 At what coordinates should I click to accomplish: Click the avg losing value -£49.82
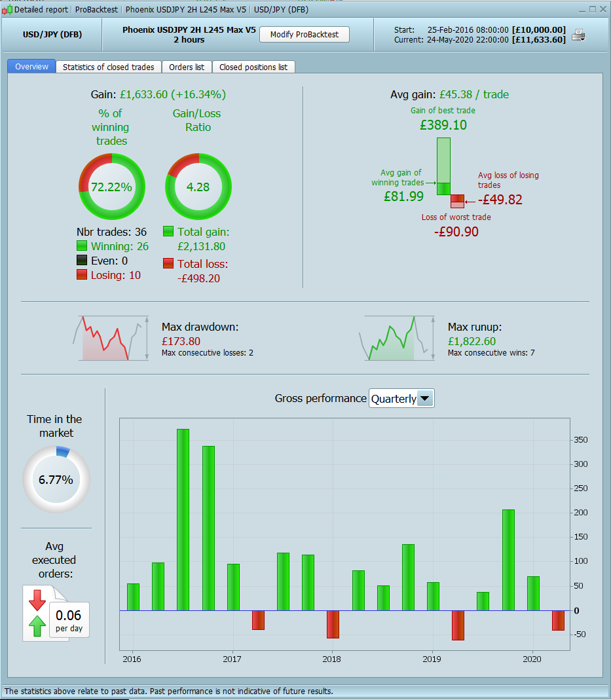(x=500, y=199)
